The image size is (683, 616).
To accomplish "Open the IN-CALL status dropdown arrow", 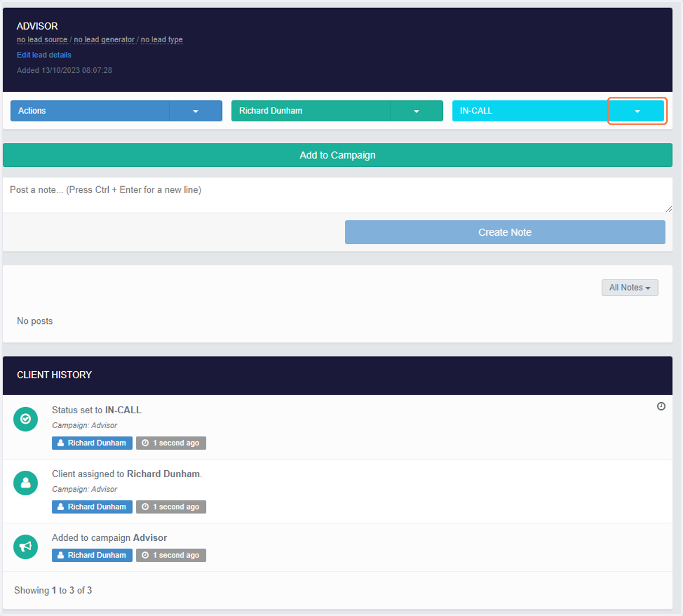I will coord(637,111).
